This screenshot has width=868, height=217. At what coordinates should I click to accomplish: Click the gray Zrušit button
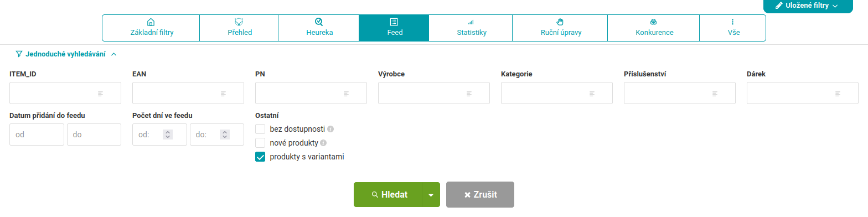pyautogui.click(x=480, y=195)
